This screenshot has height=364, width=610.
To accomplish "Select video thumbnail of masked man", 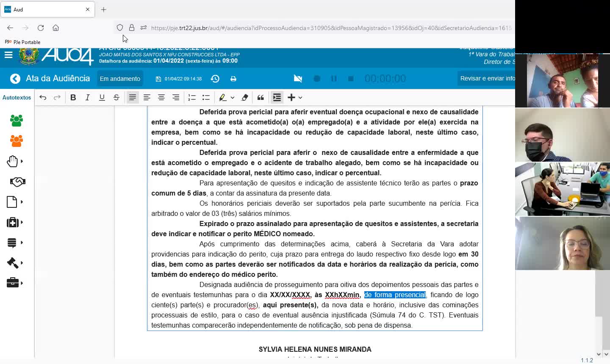I will point(563,135).
